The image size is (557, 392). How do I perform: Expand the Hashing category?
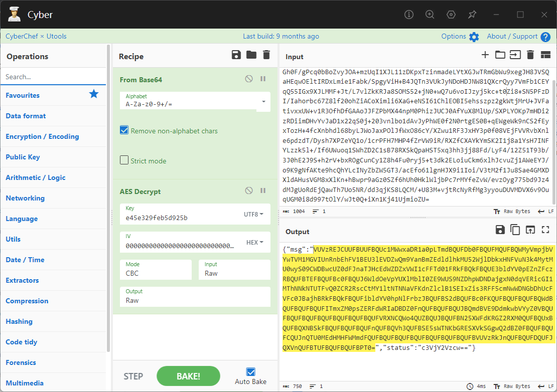point(53,322)
